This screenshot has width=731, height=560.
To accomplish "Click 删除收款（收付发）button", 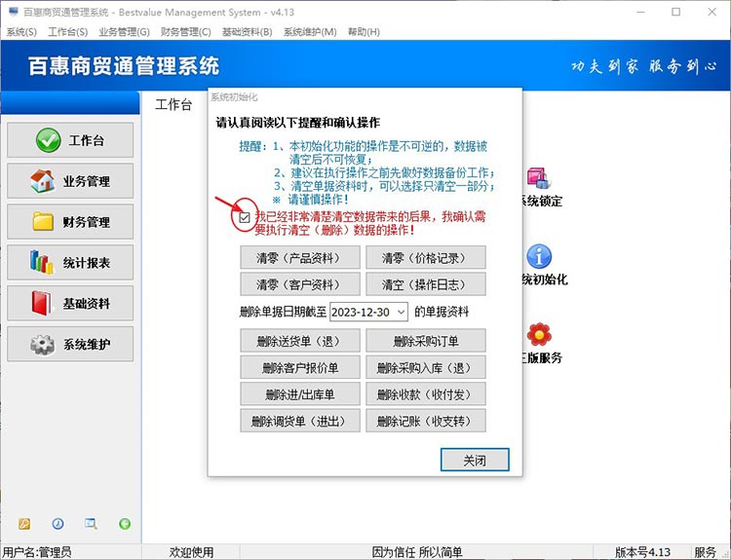I will pos(426,394).
